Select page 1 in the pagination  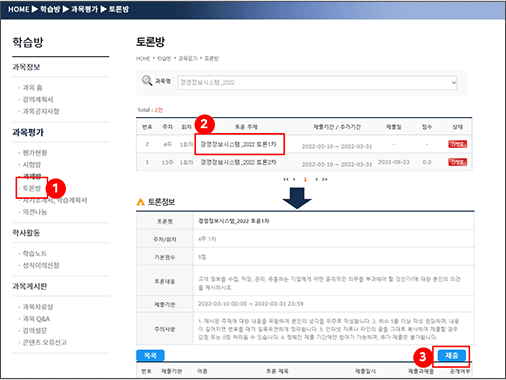(305, 179)
